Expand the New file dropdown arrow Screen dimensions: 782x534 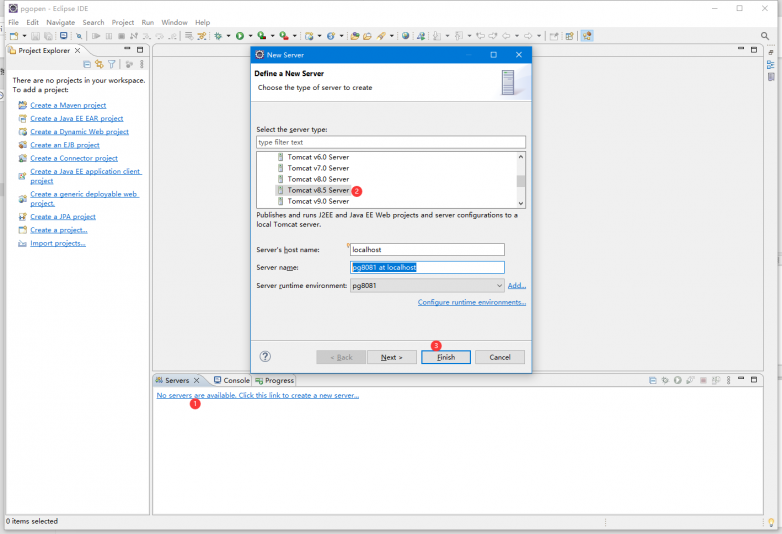[x=23, y=36]
